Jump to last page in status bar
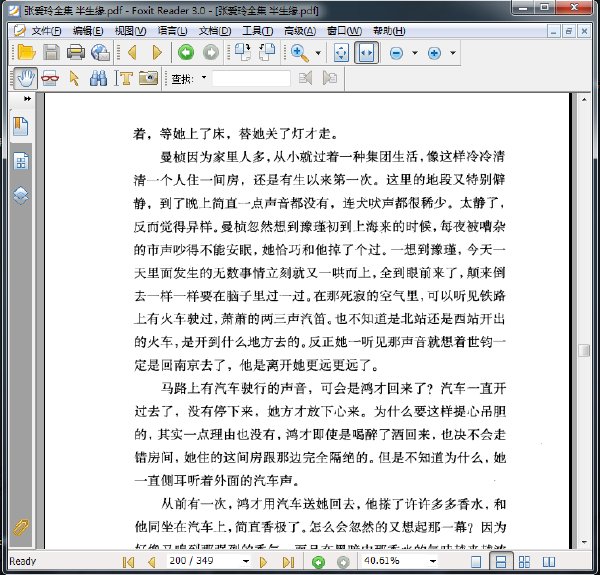The height and width of the screenshot is (575, 600). tap(288, 562)
